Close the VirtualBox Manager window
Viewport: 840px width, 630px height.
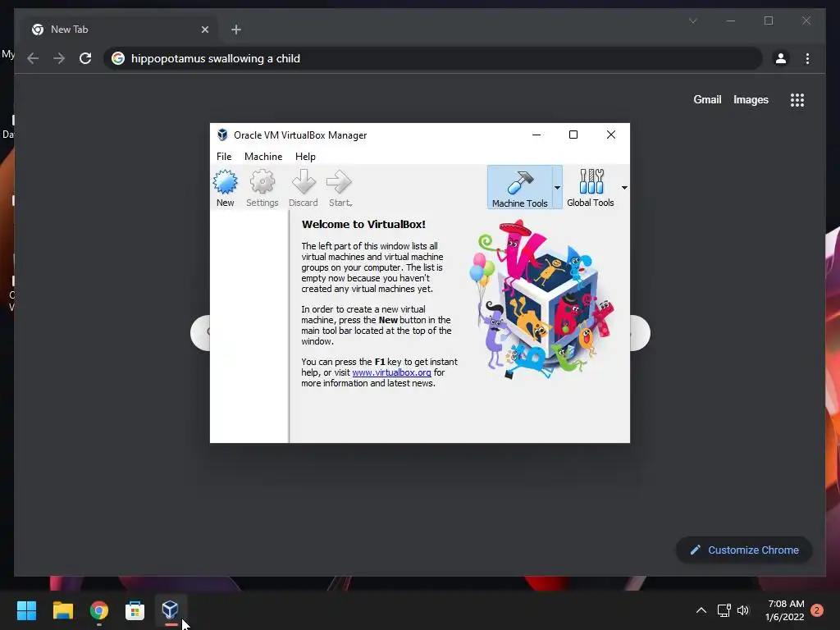[x=610, y=135]
